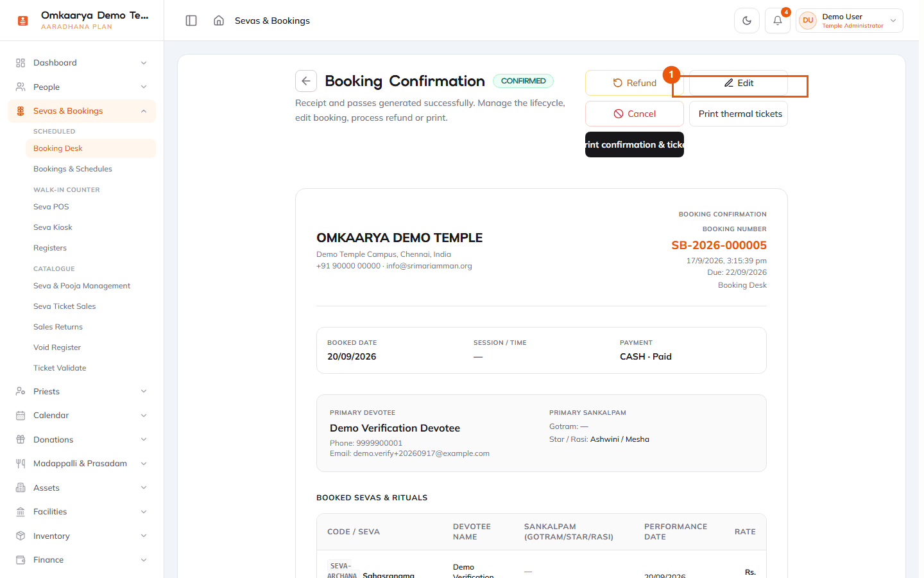Expand the Inventory menu chevron
924x578 pixels.
click(x=144, y=536)
